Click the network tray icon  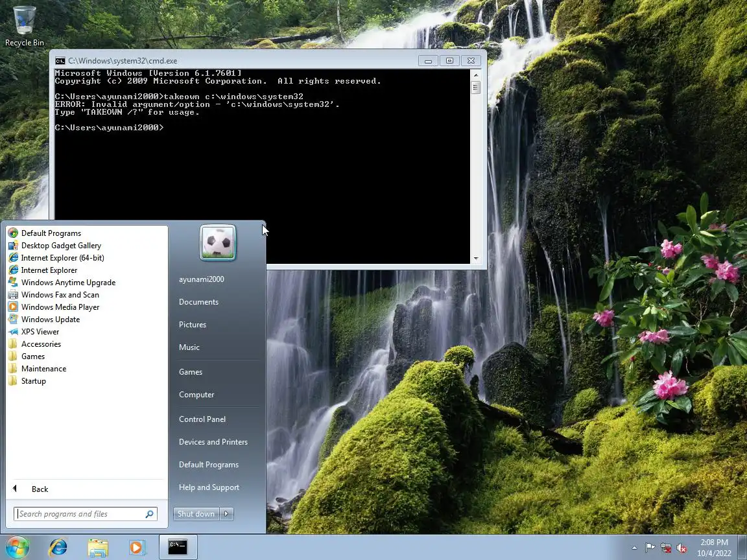[x=666, y=548]
